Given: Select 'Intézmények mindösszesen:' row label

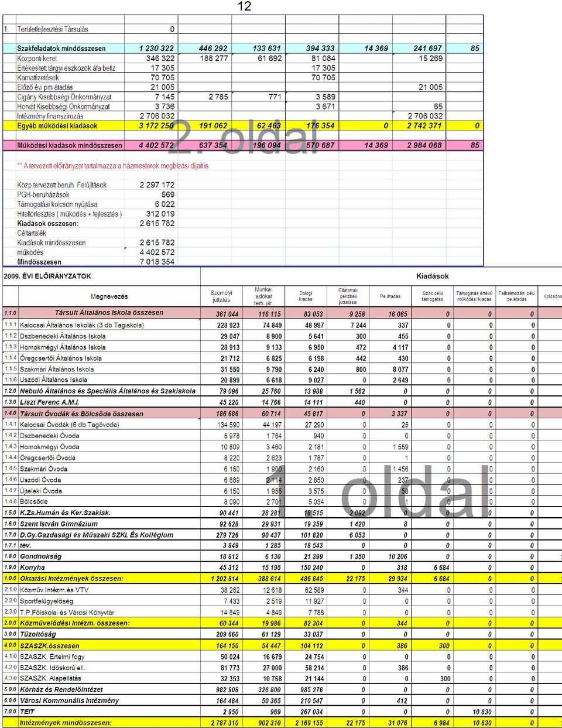Looking at the screenshot, I should click(66, 723).
